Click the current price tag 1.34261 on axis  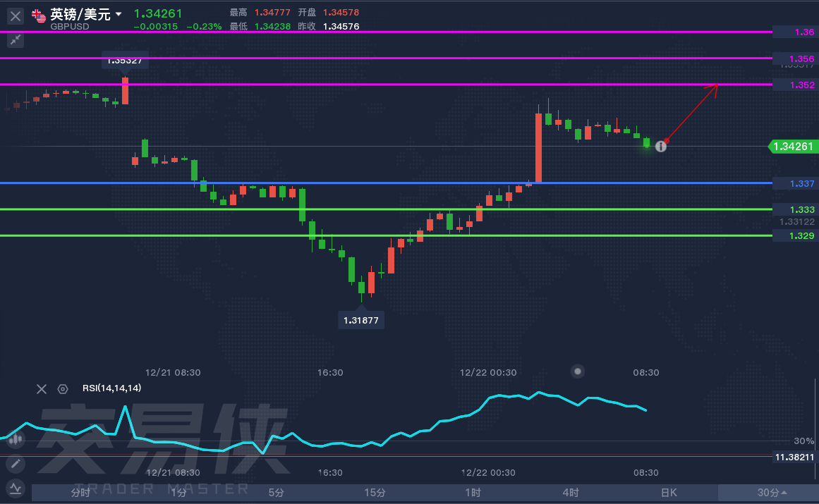coord(794,147)
